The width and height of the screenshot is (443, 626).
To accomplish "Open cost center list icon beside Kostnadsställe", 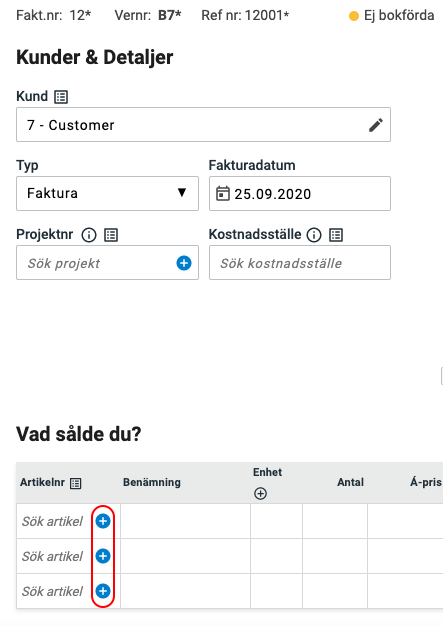I will coord(336,235).
